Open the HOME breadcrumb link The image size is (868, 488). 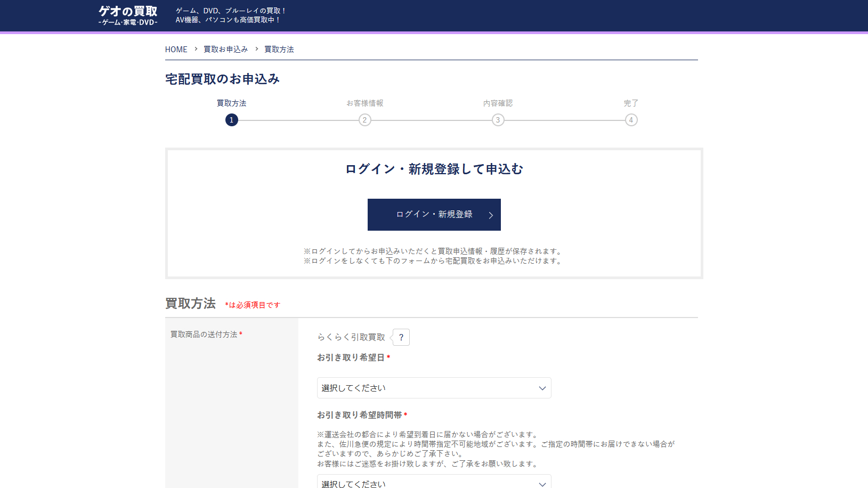pyautogui.click(x=176, y=50)
